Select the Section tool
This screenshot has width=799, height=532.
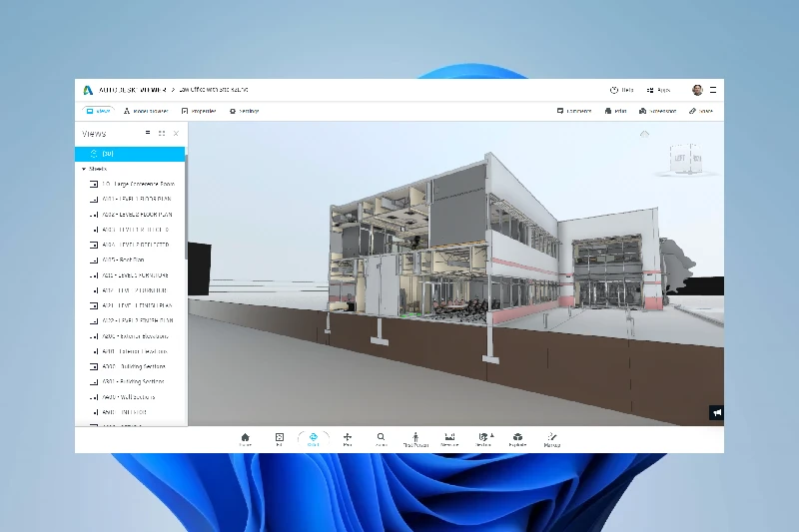482,439
